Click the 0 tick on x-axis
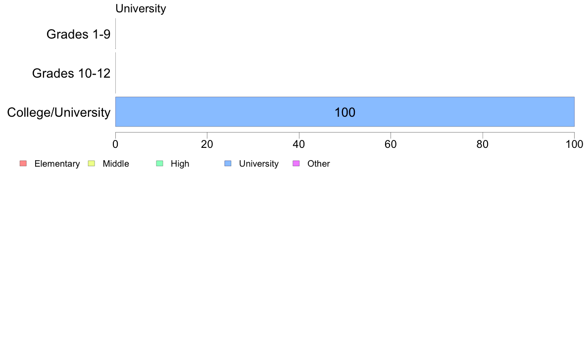Screen dimensions: 588x364 point(115,144)
